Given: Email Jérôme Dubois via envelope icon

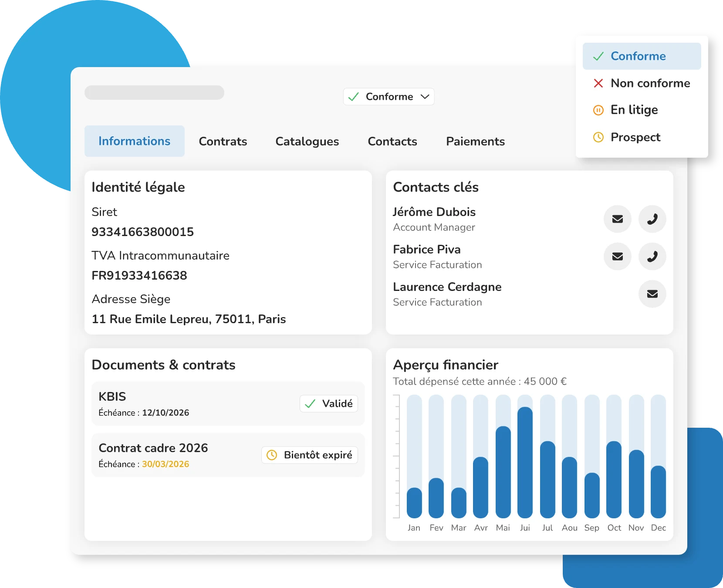Looking at the screenshot, I should [x=617, y=219].
